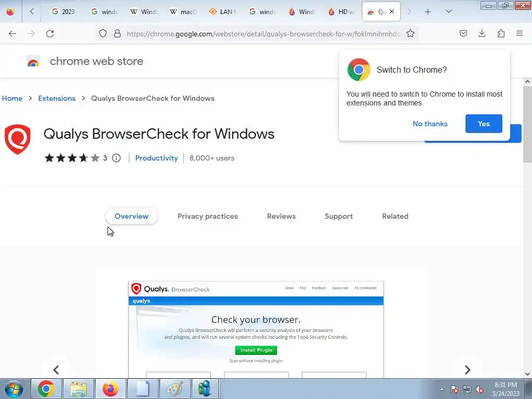This screenshot has width=532, height=399.
Task: Click the page scrollbar down arrow
Action: pyautogui.click(x=527, y=374)
